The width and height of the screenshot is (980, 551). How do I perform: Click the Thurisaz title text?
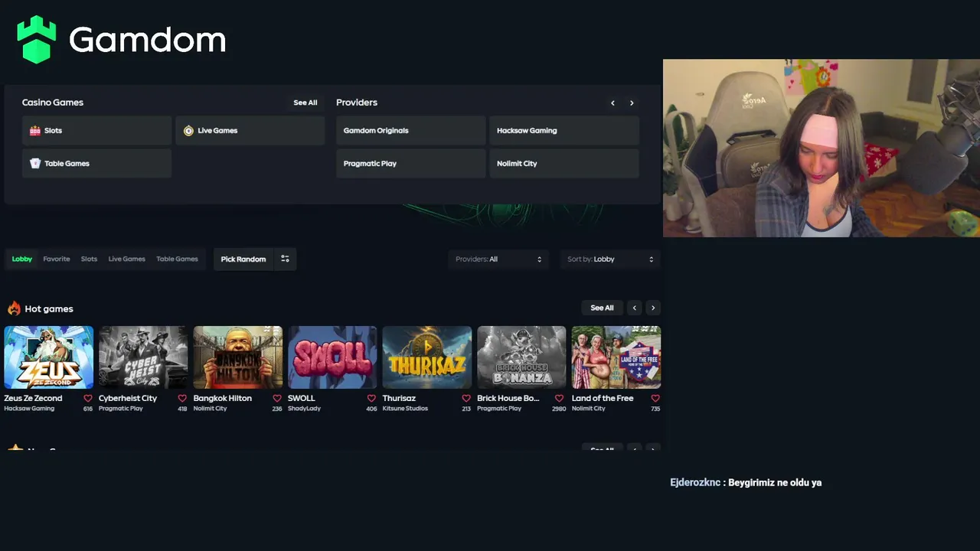coord(399,399)
